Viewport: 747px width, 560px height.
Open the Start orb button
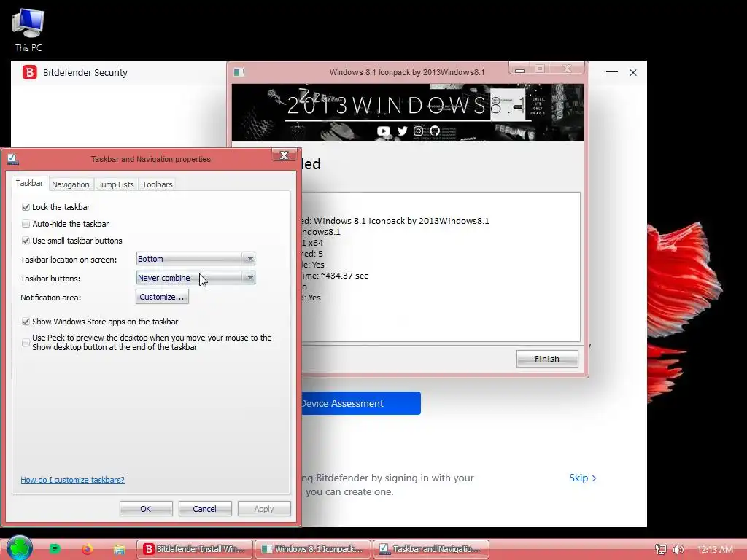pos(20,548)
